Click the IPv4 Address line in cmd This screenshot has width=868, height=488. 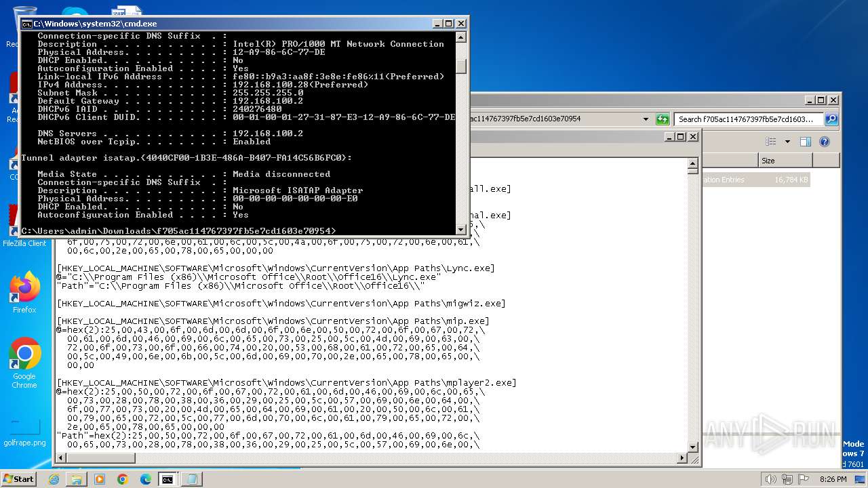click(203, 85)
